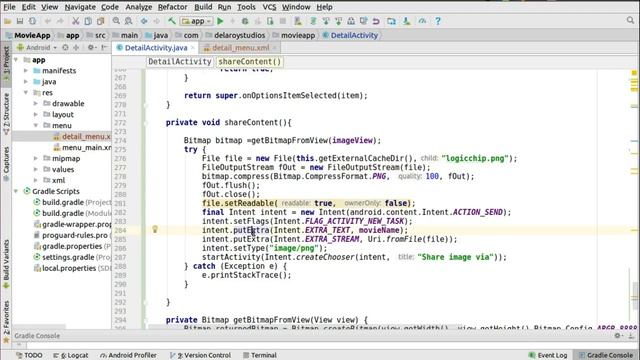Expand the manifests folder
The height and width of the screenshot is (360, 640).
[26, 71]
